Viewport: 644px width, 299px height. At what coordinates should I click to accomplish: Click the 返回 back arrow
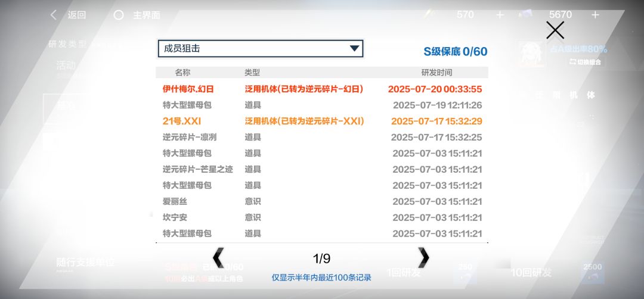click(x=54, y=15)
